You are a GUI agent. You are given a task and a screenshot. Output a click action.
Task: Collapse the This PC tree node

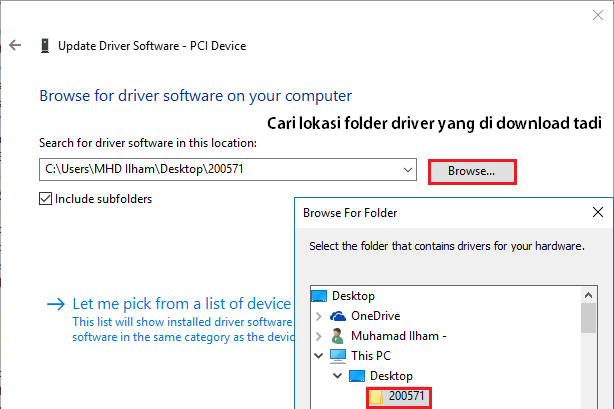tap(319, 355)
